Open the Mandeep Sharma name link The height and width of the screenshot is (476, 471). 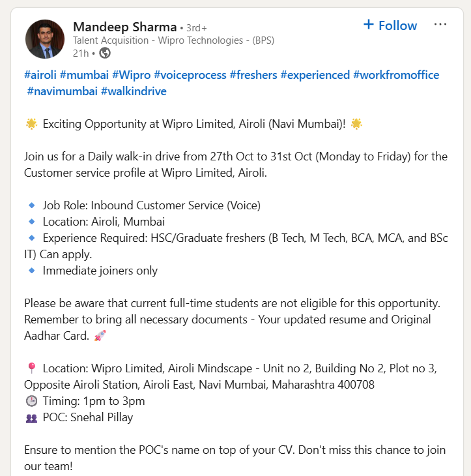click(124, 27)
